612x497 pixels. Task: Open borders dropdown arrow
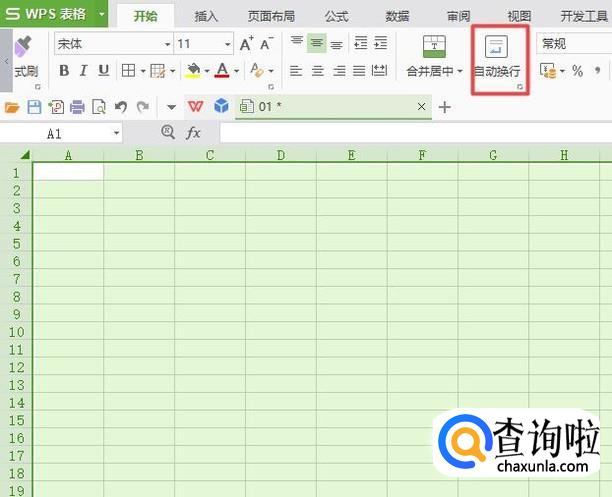pos(143,71)
